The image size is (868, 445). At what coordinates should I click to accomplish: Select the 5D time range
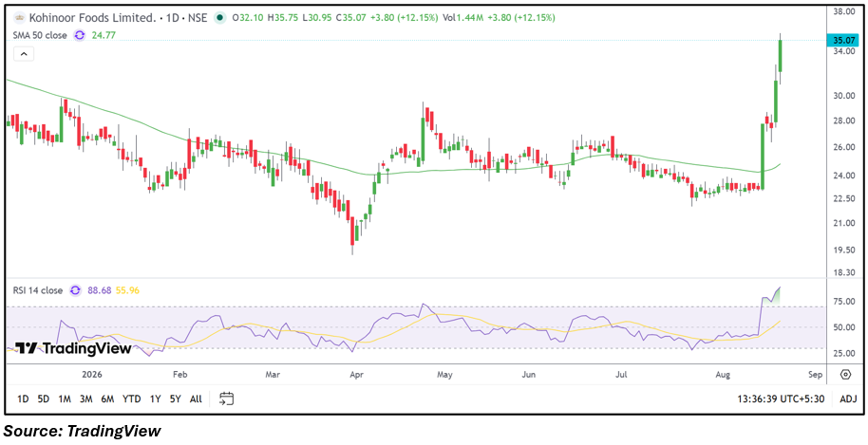coord(44,399)
